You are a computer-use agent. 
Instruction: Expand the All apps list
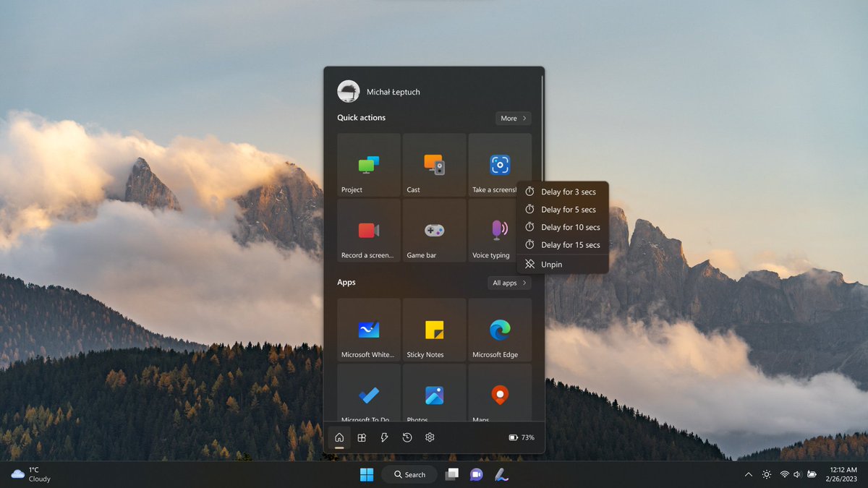pos(510,283)
